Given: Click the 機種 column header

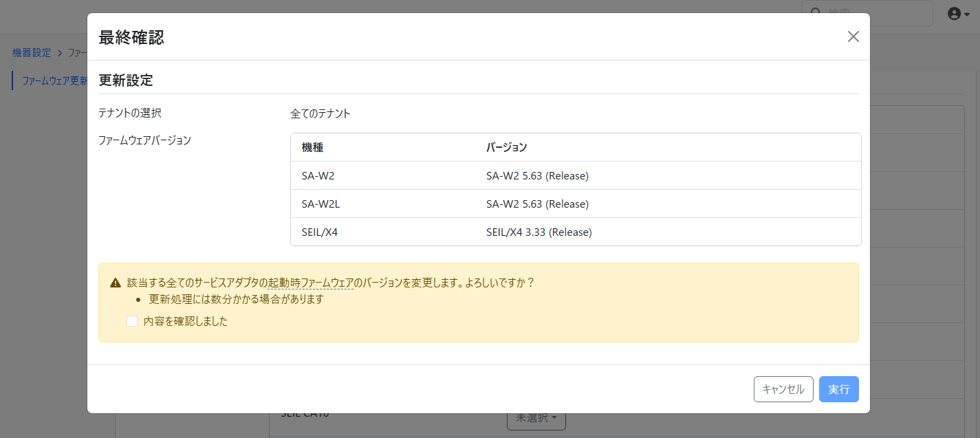Looking at the screenshot, I should coord(312,148).
